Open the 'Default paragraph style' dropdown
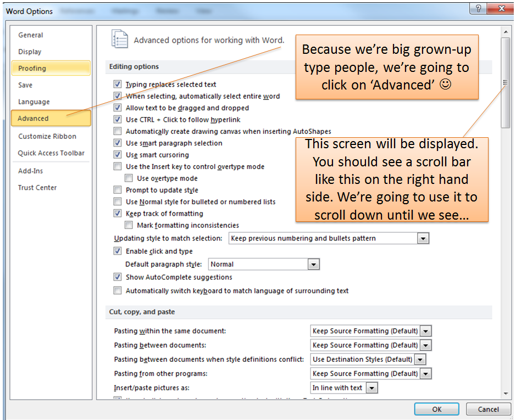 pyautogui.click(x=313, y=264)
